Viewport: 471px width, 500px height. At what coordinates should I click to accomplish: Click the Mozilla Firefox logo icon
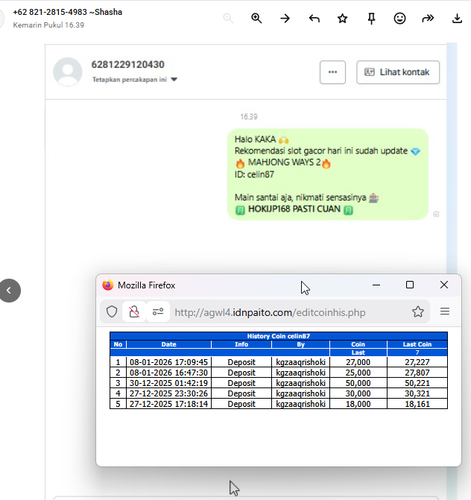(x=108, y=285)
